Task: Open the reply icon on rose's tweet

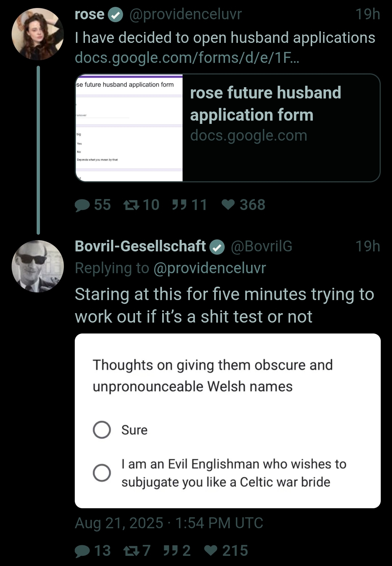Action: tap(82, 205)
